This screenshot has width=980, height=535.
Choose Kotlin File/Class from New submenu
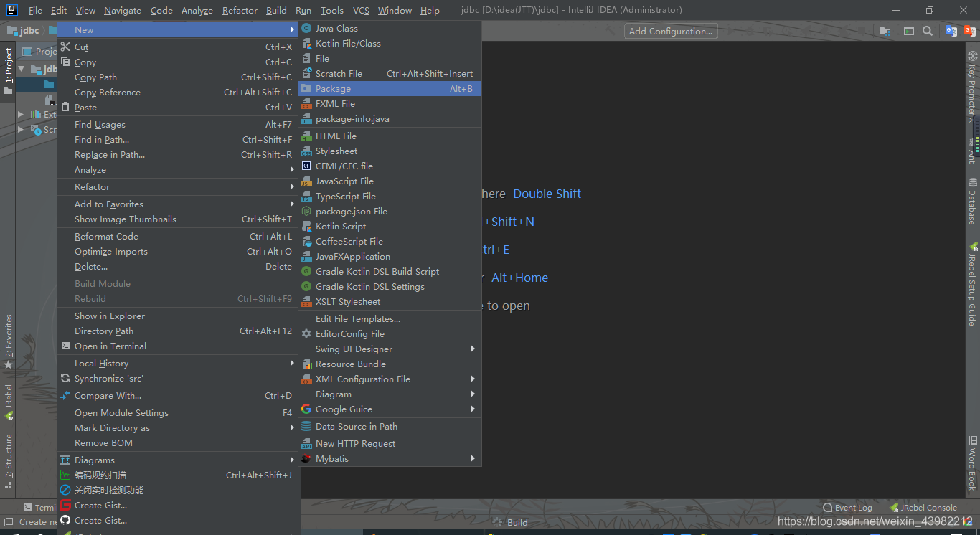390,43
